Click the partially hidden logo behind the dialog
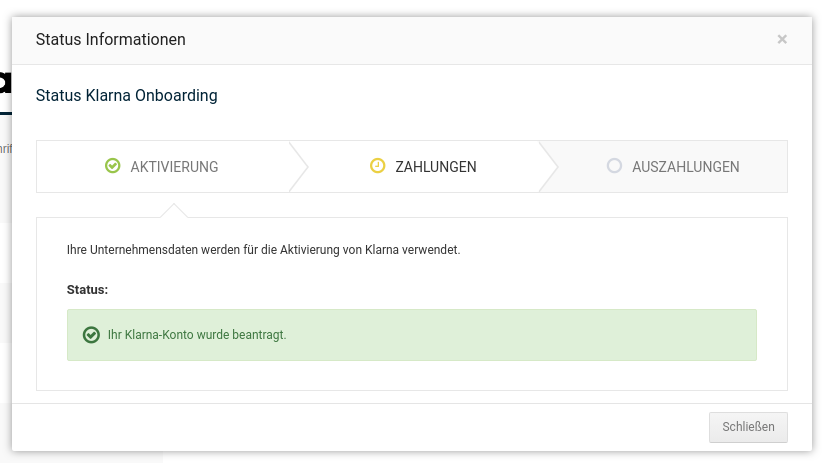Viewport: 826px width, 468px height. point(5,83)
